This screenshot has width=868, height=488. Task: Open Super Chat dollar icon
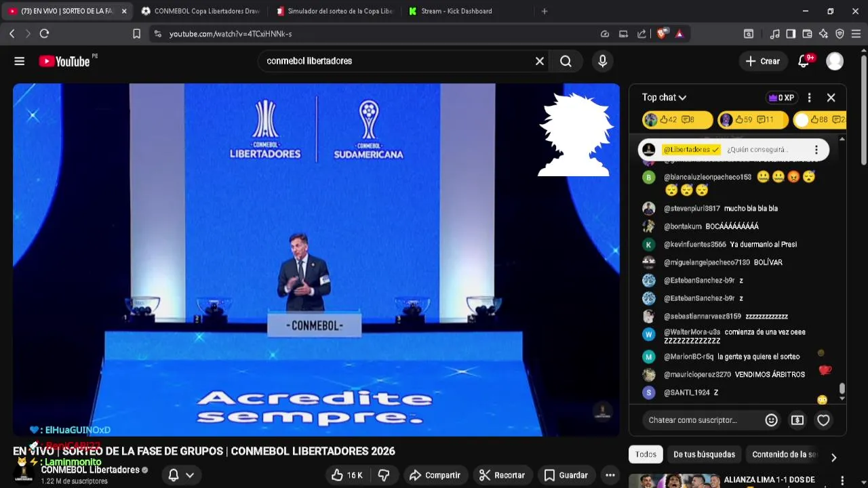(x=797, y=420)
